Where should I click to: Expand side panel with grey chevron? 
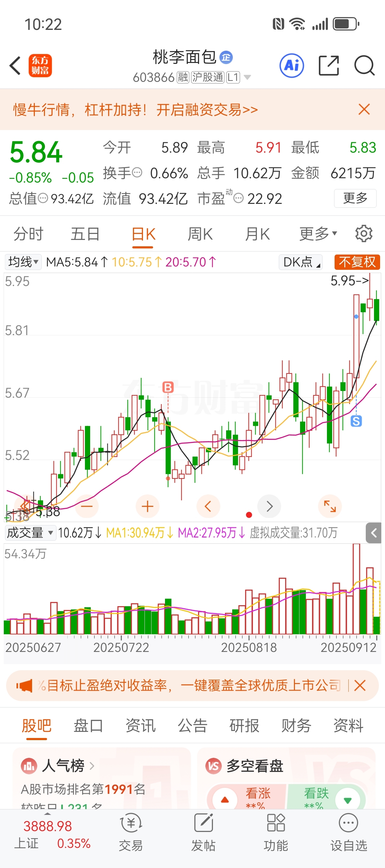tap(373, 533)
